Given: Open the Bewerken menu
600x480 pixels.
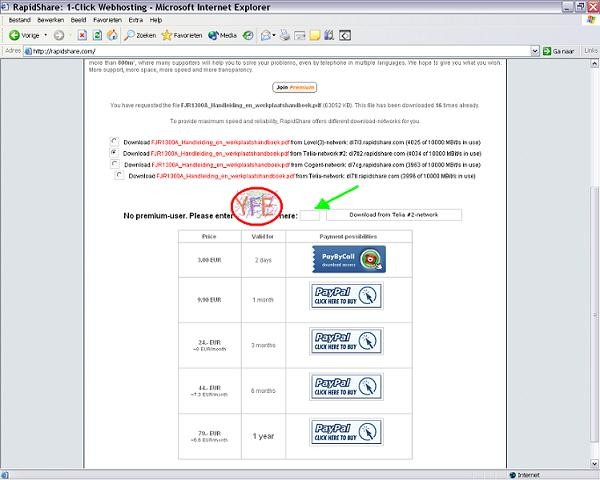Looking at the screenshot, I should (x=51, y=20).
